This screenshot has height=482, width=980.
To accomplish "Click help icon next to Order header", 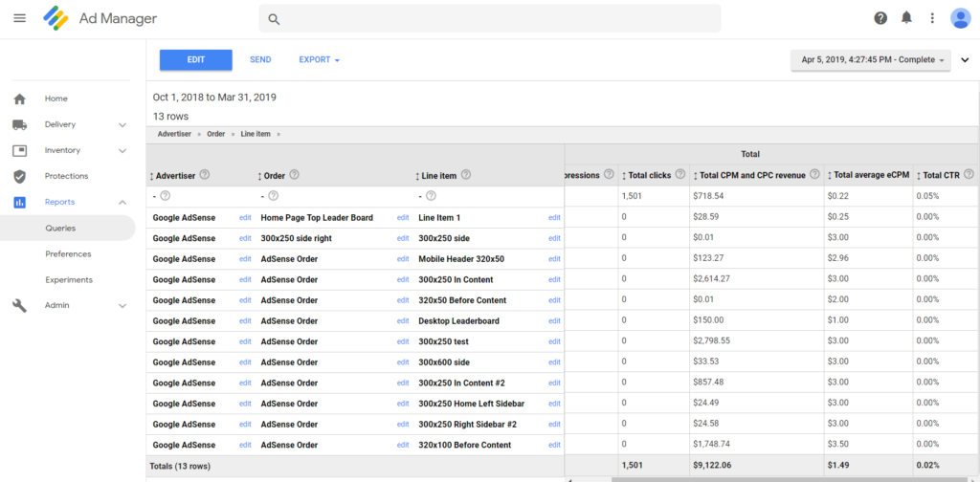I will coord(295,175).
